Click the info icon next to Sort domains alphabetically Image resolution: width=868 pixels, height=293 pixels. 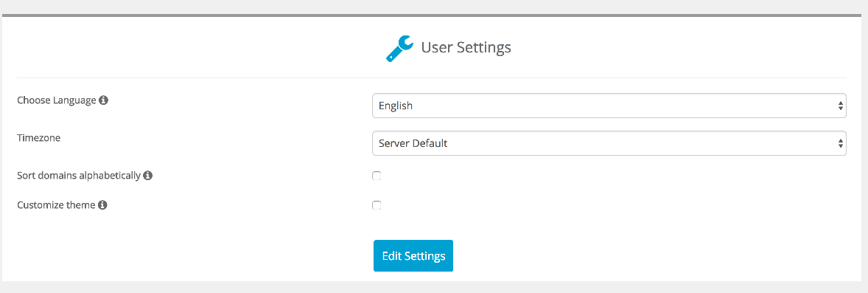pyautogui.click(x=148, y=176)
